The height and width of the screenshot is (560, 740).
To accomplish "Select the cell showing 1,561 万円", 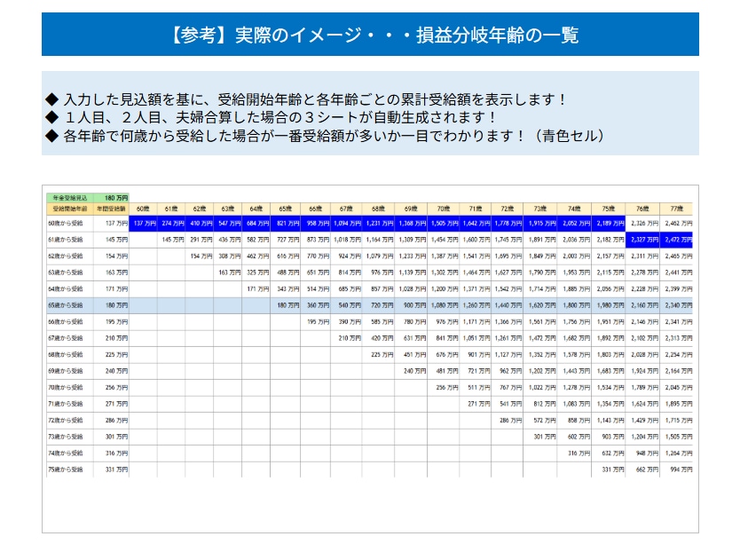I will pyautogui.click(x=539, y=322).
